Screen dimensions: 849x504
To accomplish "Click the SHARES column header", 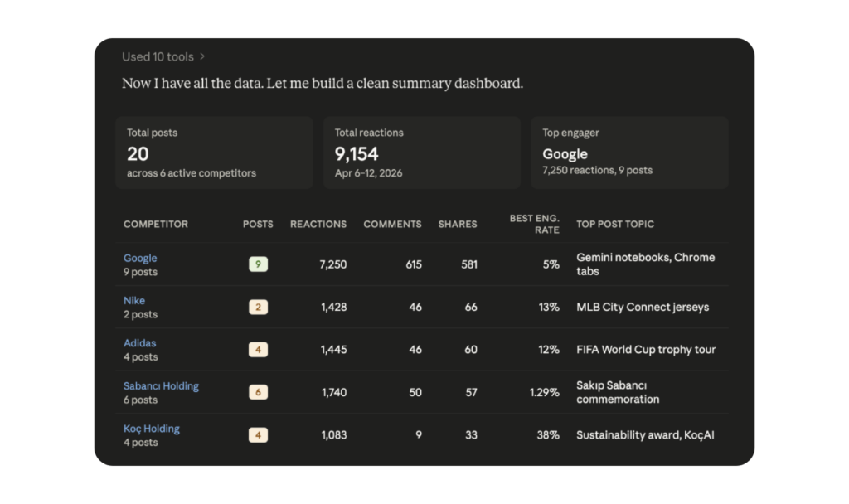I will (458, 224).
